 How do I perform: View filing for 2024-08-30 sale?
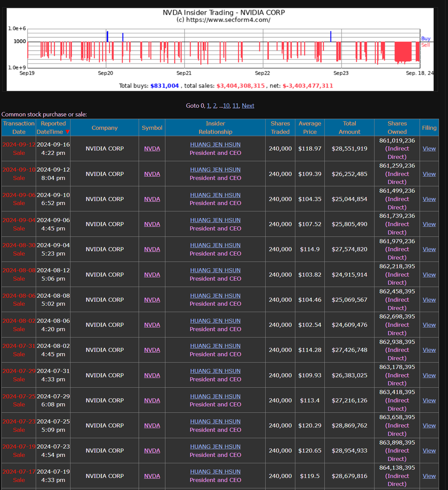(x=429, y=249)
